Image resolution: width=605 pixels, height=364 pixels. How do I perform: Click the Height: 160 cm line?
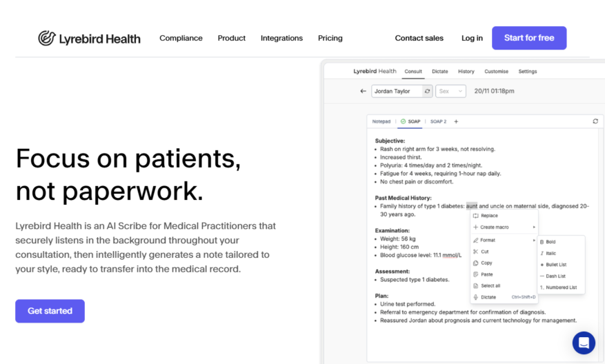click(x=399, y=247)
